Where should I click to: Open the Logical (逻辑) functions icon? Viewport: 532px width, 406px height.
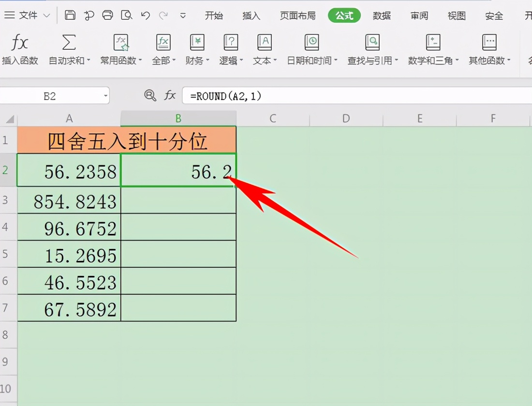[x=231, y=43]
